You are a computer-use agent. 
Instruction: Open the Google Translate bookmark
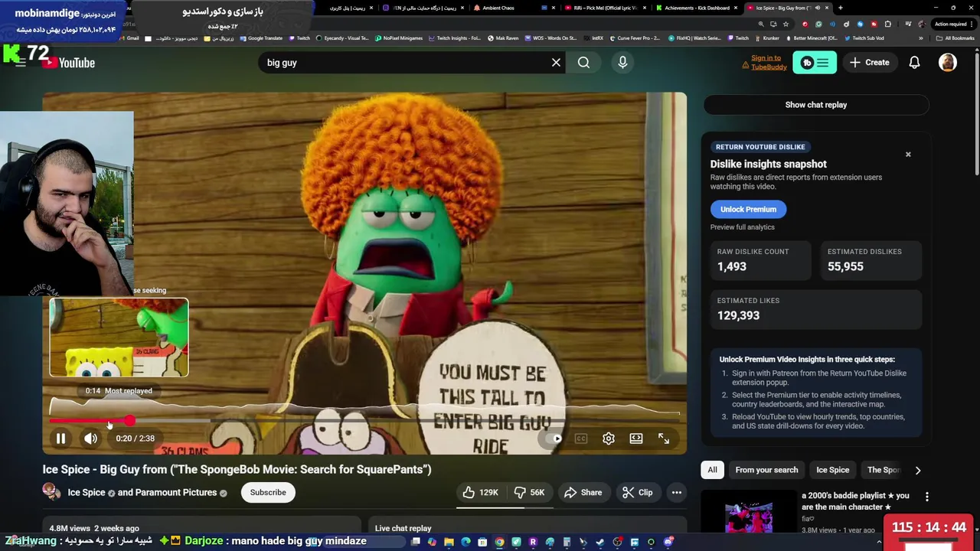coord(261,38)
